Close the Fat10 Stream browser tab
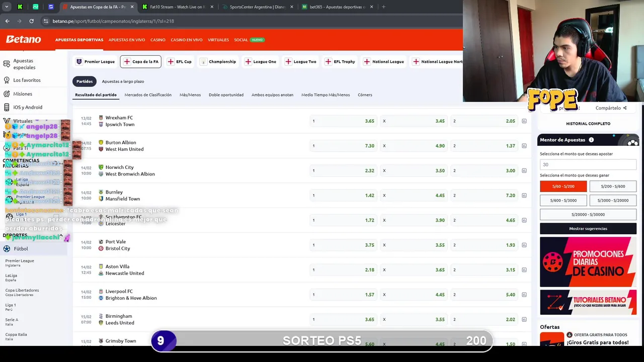The width and height of the screenshot is (644, 362). click(212, 7)
